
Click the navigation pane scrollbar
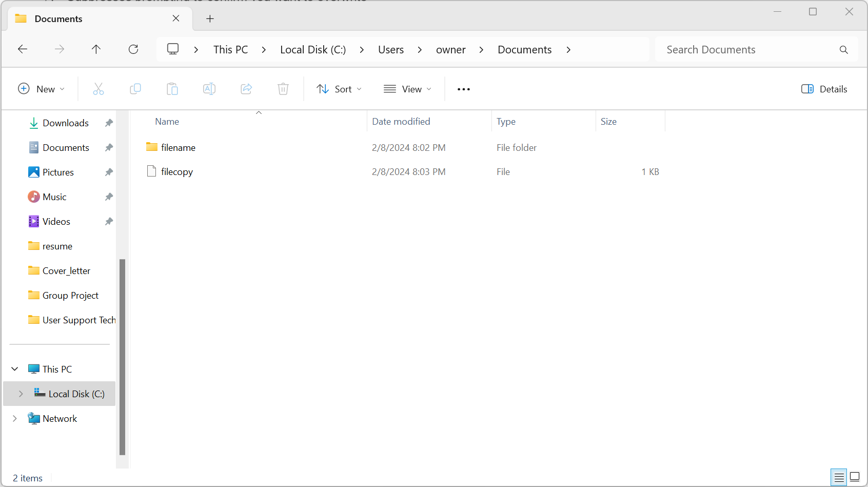122,357
